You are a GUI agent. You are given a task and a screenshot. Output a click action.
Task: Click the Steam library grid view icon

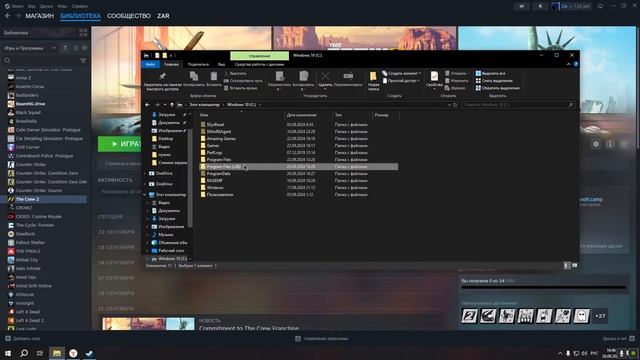(x=83, y=33)
